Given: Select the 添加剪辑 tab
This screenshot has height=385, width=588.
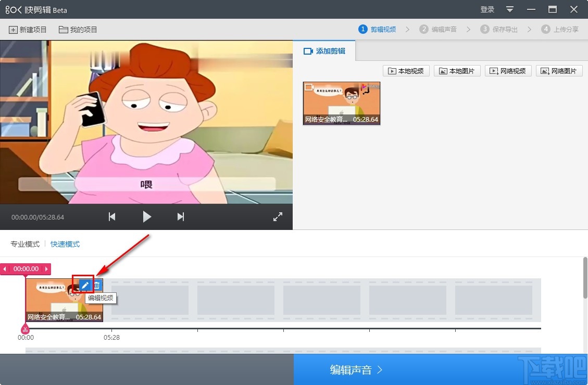Looking at the screenshot, I should coord(324,51).
